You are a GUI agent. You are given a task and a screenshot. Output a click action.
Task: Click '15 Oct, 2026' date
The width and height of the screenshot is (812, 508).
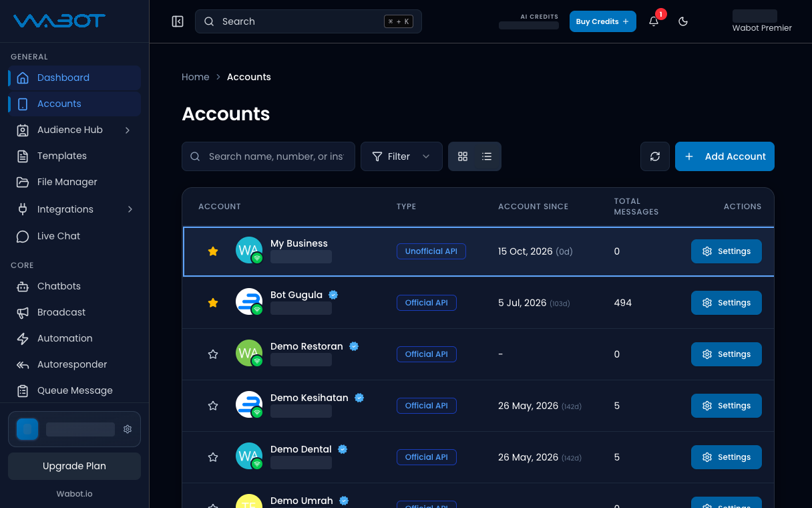pos(526,251)
